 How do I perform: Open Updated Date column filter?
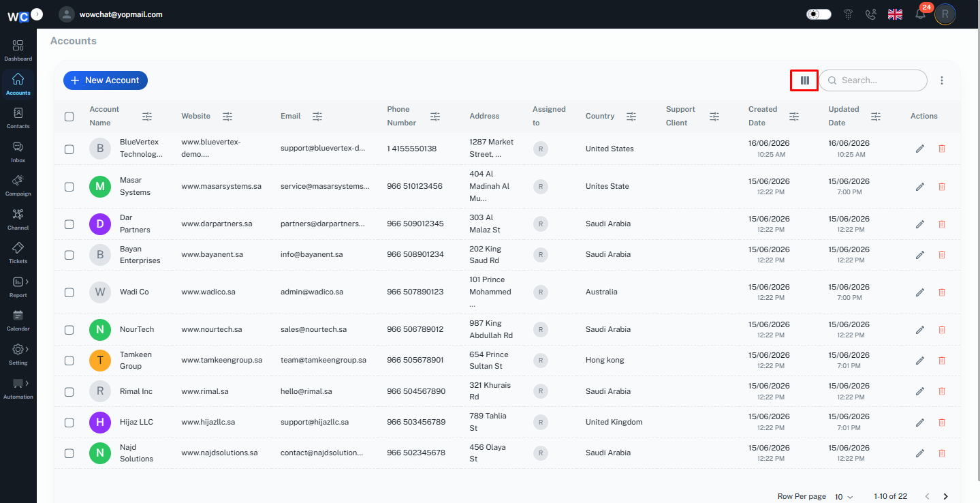tap(876, 117)
